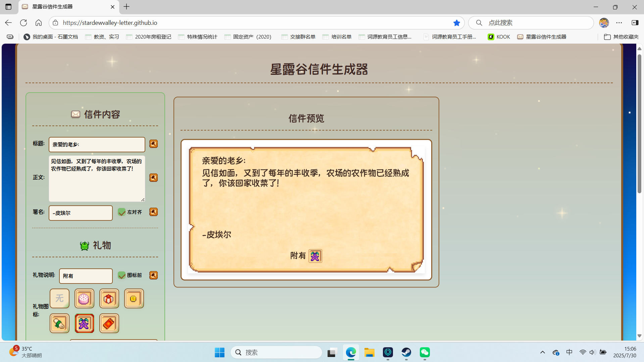Open 词源教育员工手册 bookmark
Viewport: 644px width, 362px height.
tap(450, 37)
